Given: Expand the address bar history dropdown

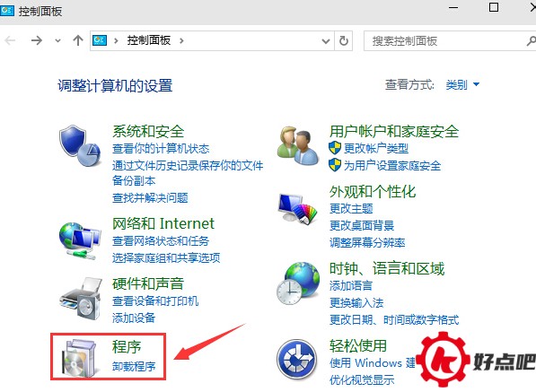Looking at the screenshot, I should pos(326,41).
